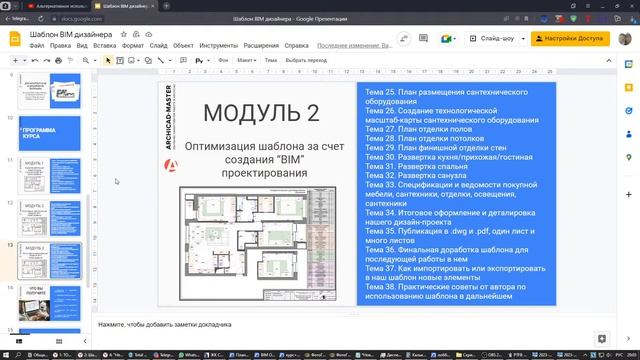Click the Google Slides home logo
The height and width of the screenshot is (360, 640).
click(x=15, y=39)
